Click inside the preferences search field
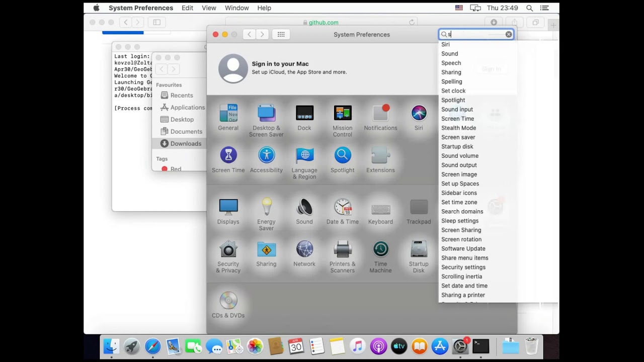This screenshot has height=362, width=644. point(475,34)
